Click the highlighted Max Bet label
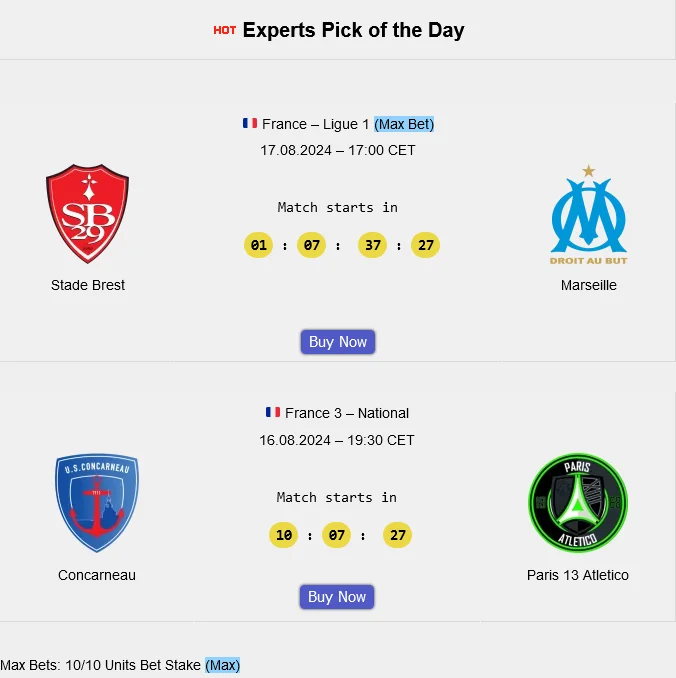Image resolution: width=676 pixels, height=678 pixels. tap(404, 124)
